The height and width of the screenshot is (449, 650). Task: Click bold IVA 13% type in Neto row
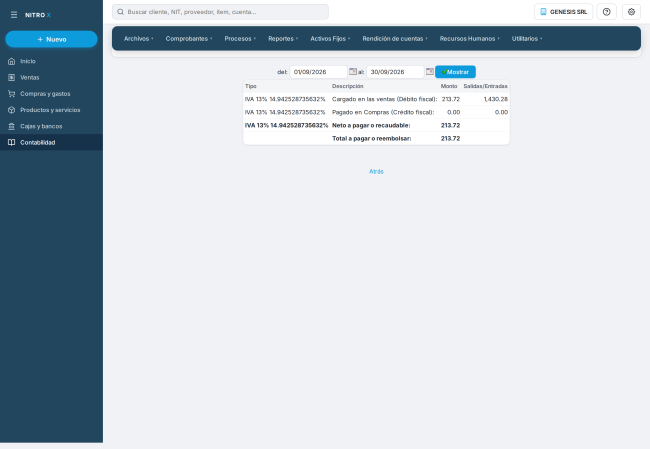click(x=286, y=125)
